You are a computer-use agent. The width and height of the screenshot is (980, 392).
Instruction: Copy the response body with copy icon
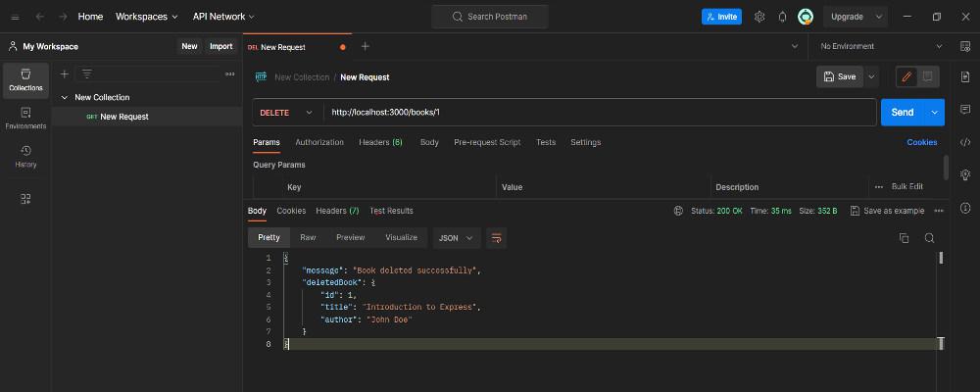click(904, 238)
